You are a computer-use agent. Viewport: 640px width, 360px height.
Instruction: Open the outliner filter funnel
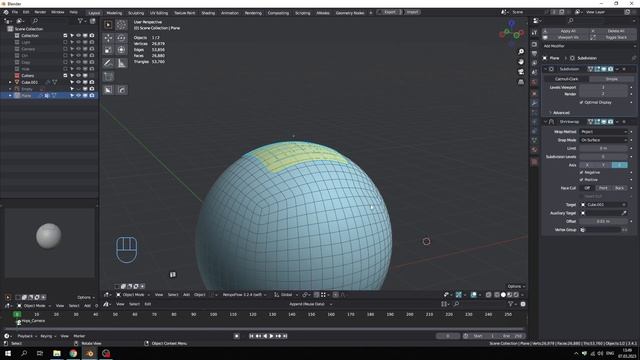coord(80,21)
